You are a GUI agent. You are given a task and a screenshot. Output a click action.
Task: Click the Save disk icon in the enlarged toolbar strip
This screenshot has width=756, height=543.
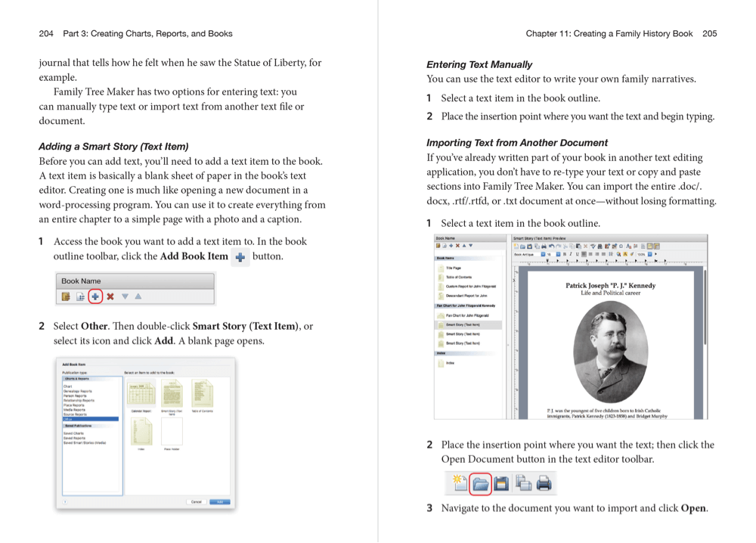coord(501,483)
